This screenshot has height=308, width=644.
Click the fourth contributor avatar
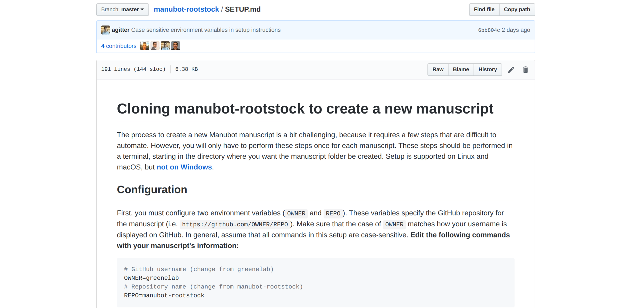(x=175, y=46)
